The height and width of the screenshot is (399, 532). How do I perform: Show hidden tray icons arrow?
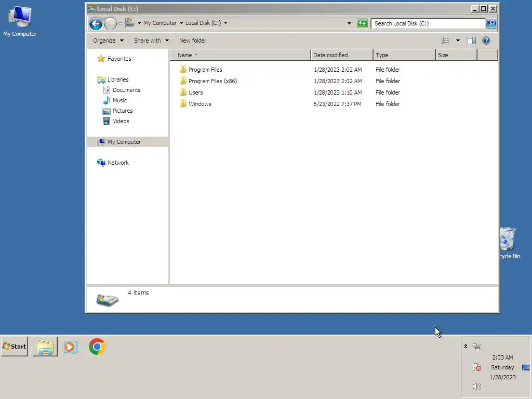[x=466, y=347]
